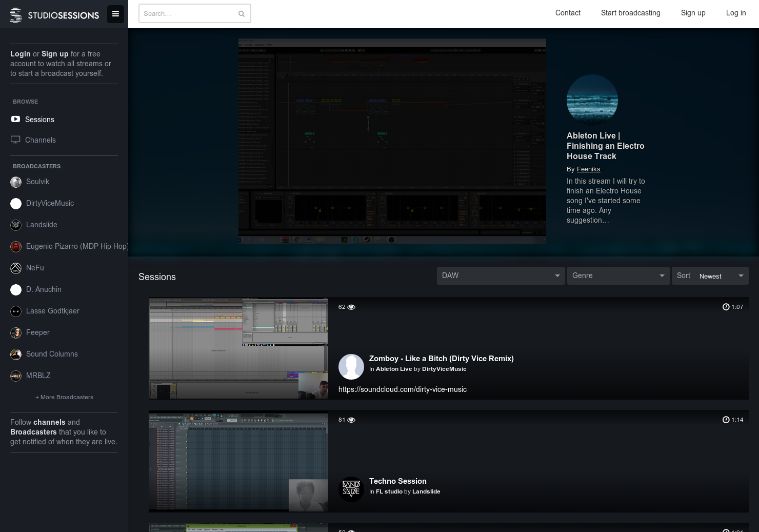Click DirtyViceMusic's avatar in the sidebar

tap(16, 204)
